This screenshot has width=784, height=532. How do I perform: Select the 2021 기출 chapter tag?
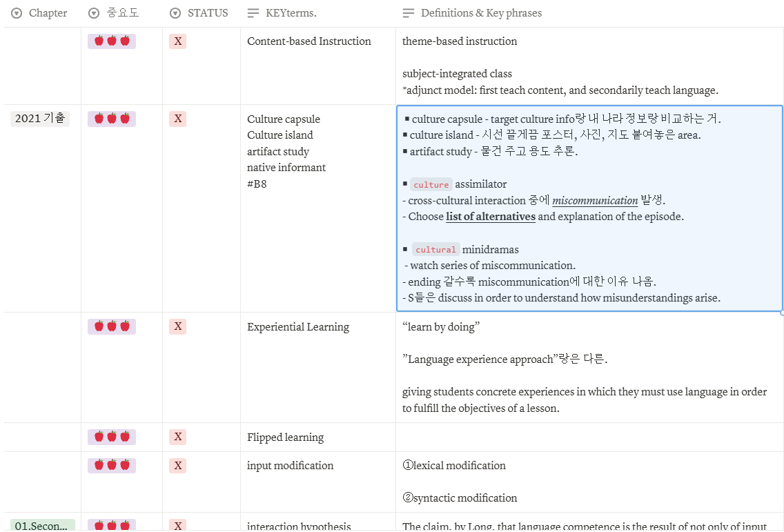(40, 119)
